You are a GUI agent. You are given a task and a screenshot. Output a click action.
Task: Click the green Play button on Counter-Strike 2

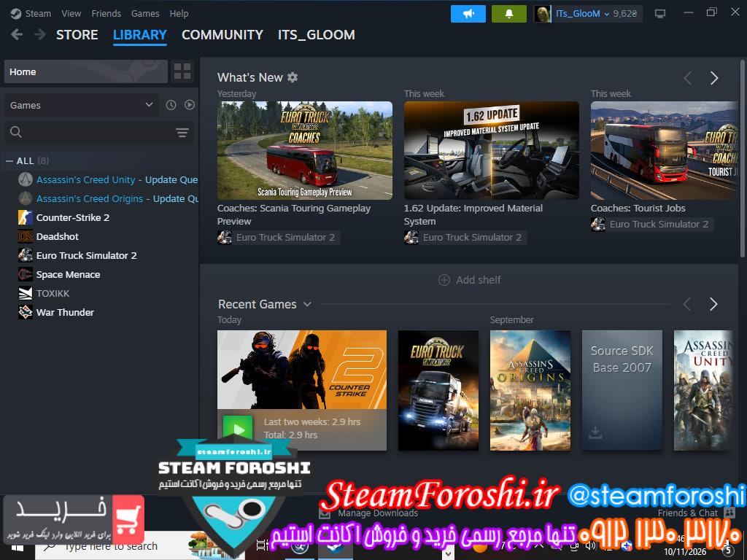pos(238,429)
